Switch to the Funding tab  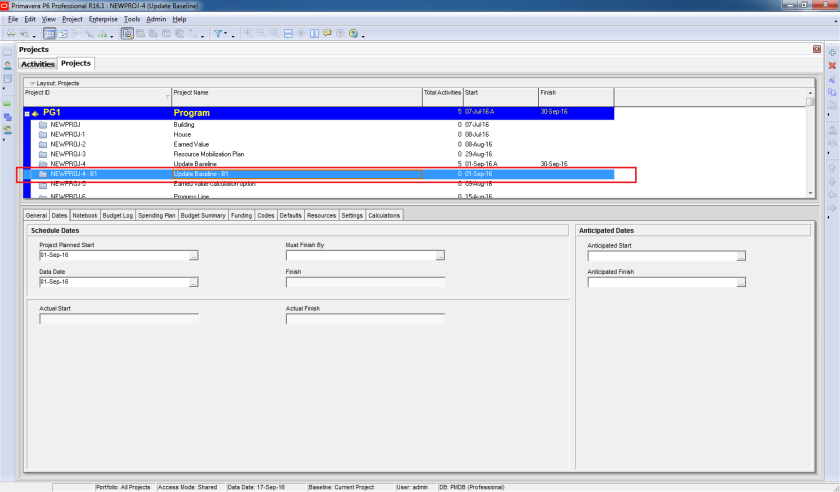click(242, 215)
